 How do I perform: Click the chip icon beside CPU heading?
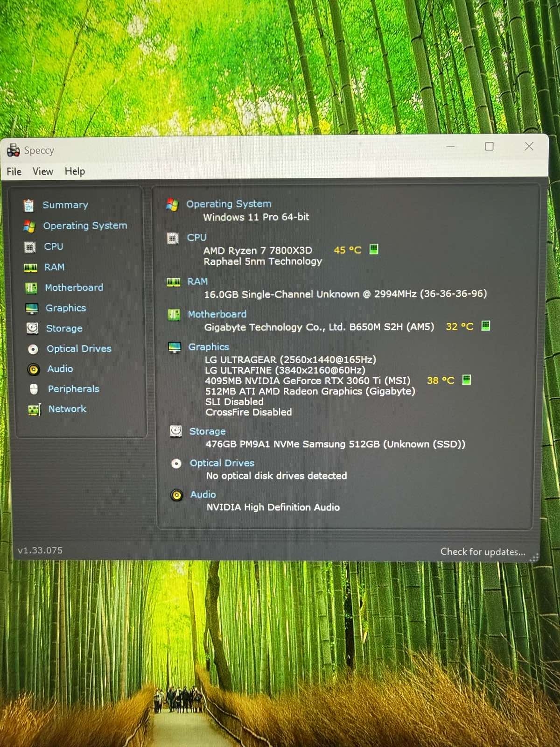173,239
